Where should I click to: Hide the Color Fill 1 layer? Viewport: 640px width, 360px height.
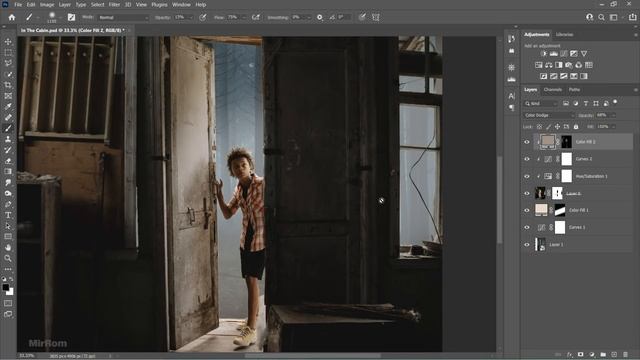tap(527, 210)
